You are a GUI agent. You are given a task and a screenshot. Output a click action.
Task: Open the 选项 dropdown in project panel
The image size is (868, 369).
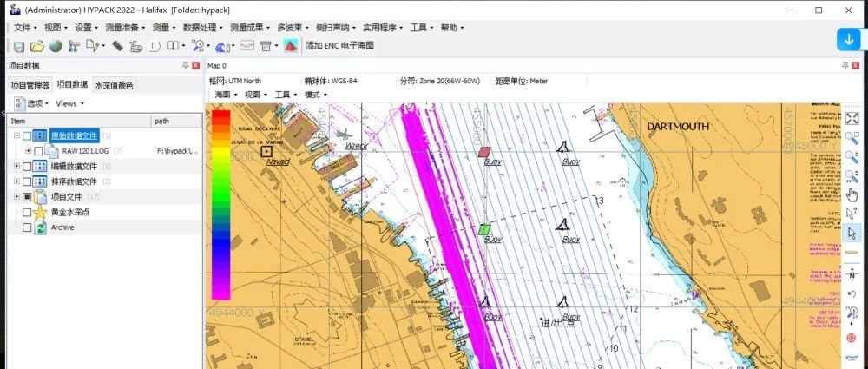[32, 103]
